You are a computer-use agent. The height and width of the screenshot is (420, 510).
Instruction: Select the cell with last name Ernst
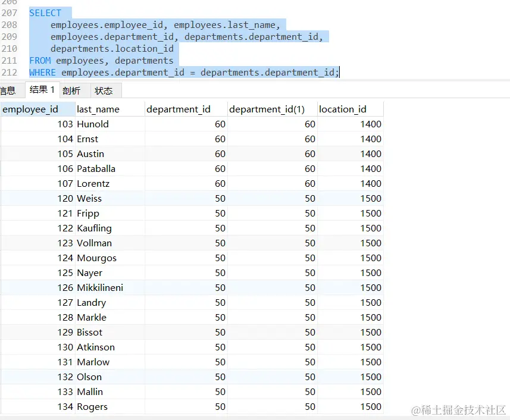tap(110, 139)
